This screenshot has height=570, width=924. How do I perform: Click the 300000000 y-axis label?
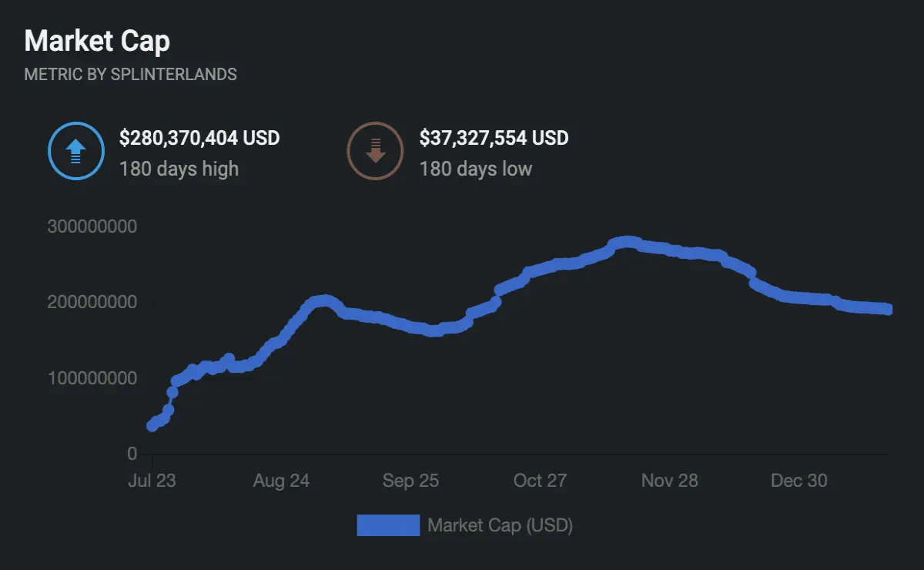pos(92,227)
